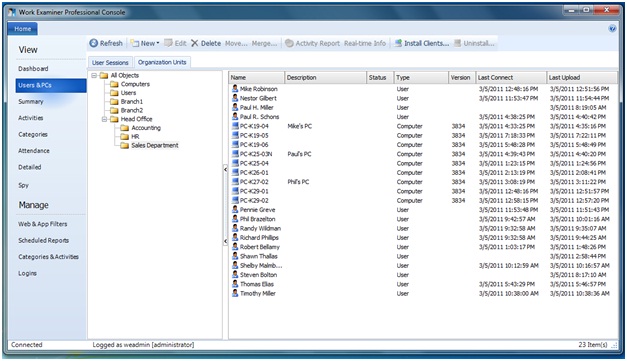Click the Merge... toolbar button
Viewport: 627px width, 361px height.
[264, 43]
